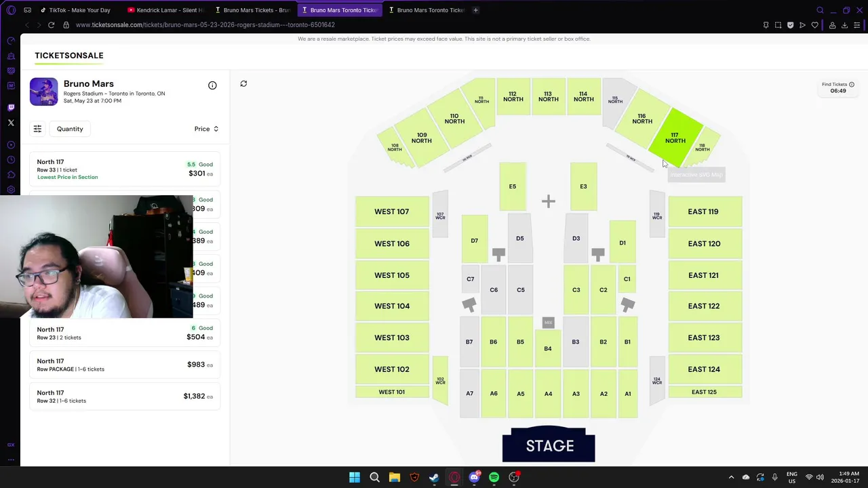Click the pin icon in the address bar
Viewport: 868px width, 488px height.
(x=766, y=25)
